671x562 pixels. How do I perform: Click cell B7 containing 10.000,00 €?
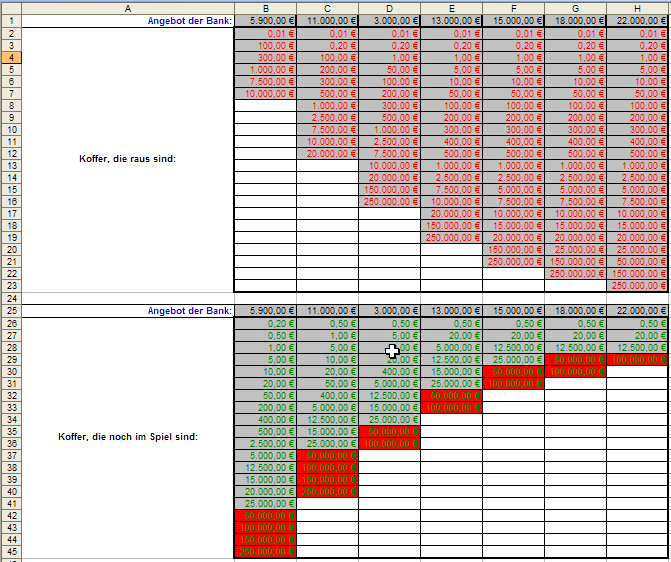click(265, 94)
